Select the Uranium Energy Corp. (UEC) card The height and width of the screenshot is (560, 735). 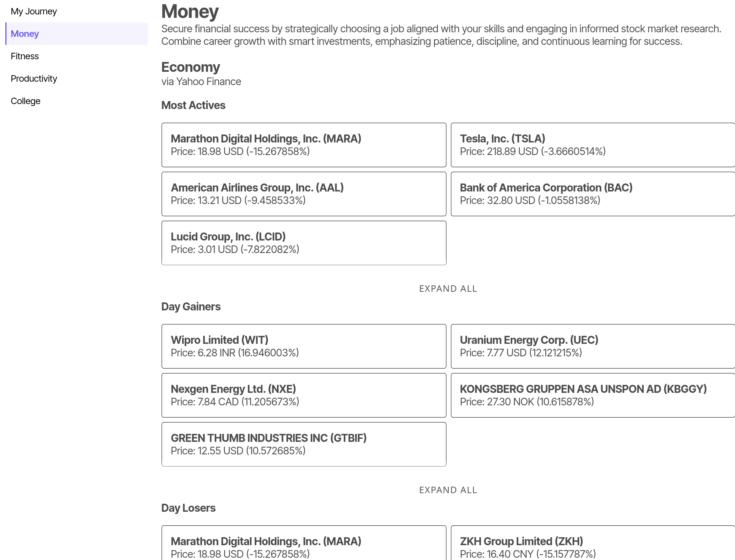[x=592, y=346]
